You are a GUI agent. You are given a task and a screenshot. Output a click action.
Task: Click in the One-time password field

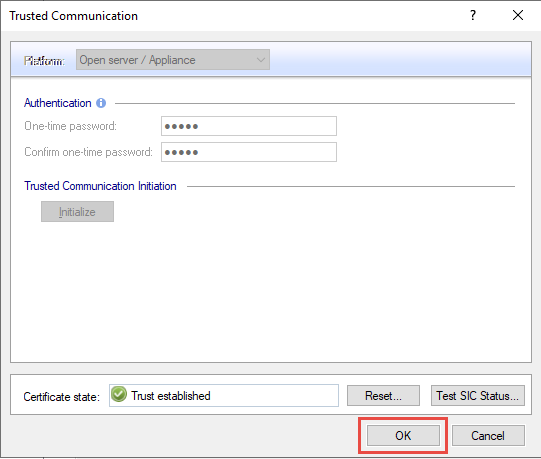(x=249, y=126)
